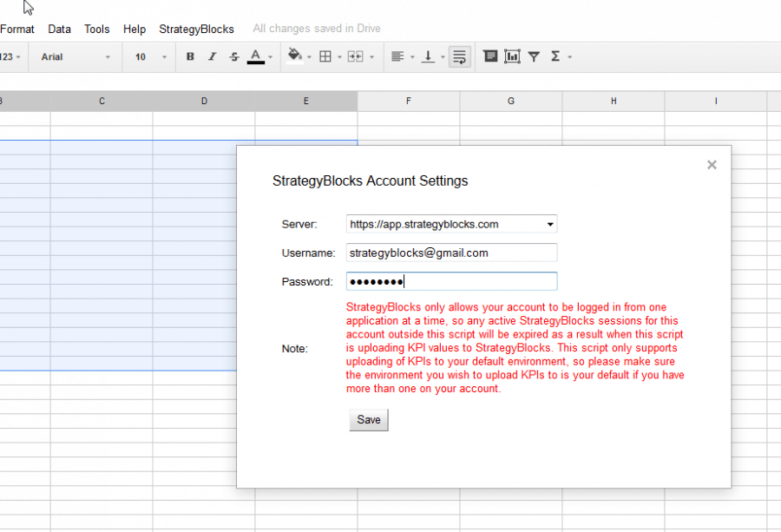Select column D header
The height and width of the screenshot is (532, 781).
pyautogui.click(x=204, y=102)
